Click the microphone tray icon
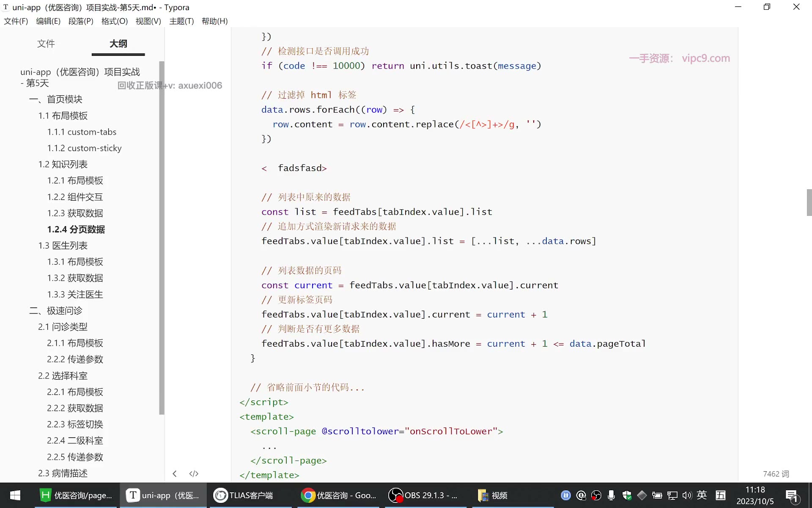812x508 pixels. click(611, 495)
